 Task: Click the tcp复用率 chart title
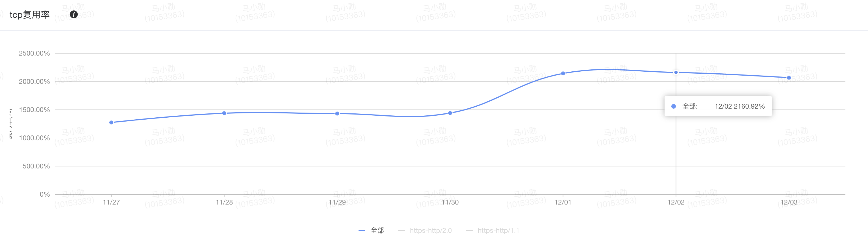point(29,14)
